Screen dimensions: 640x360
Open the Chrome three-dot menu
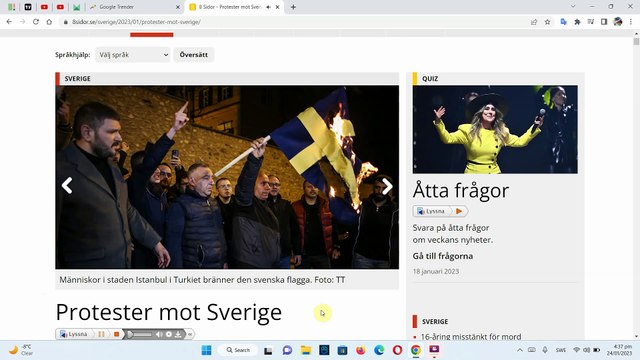(x=631, y=22)
